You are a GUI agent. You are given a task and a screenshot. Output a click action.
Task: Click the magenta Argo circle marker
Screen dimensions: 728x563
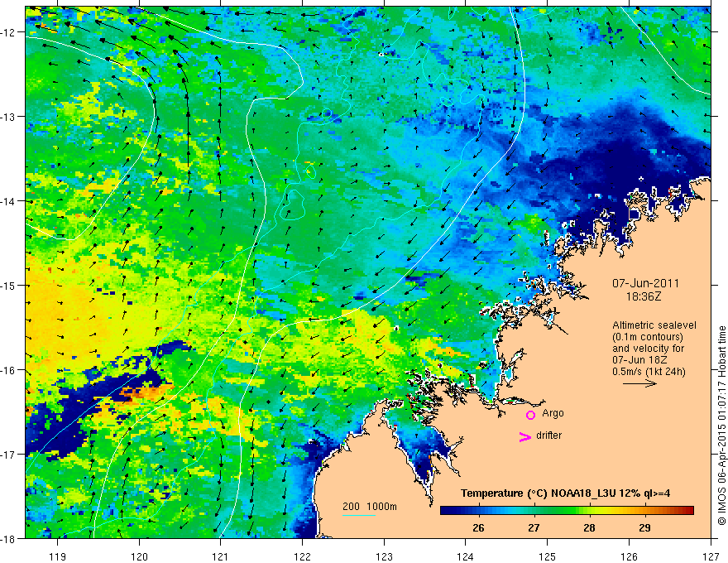[530, 415]
